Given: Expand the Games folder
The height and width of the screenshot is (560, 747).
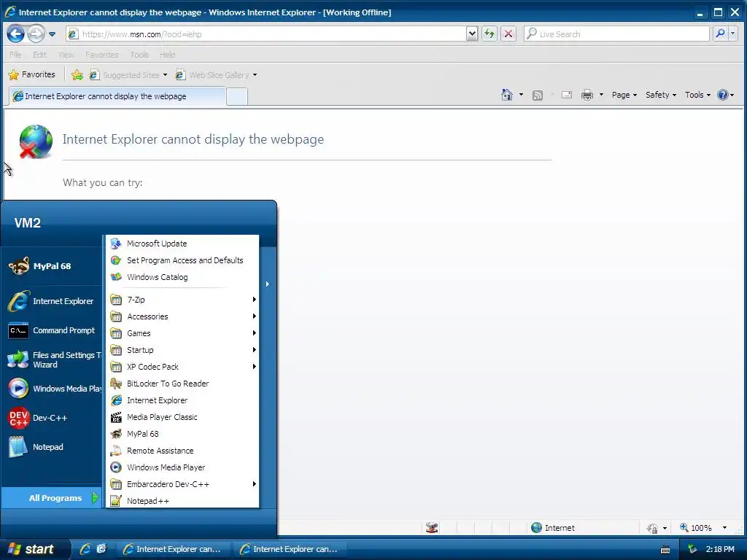Looking at the screenshot, I should tap(182, 333).
